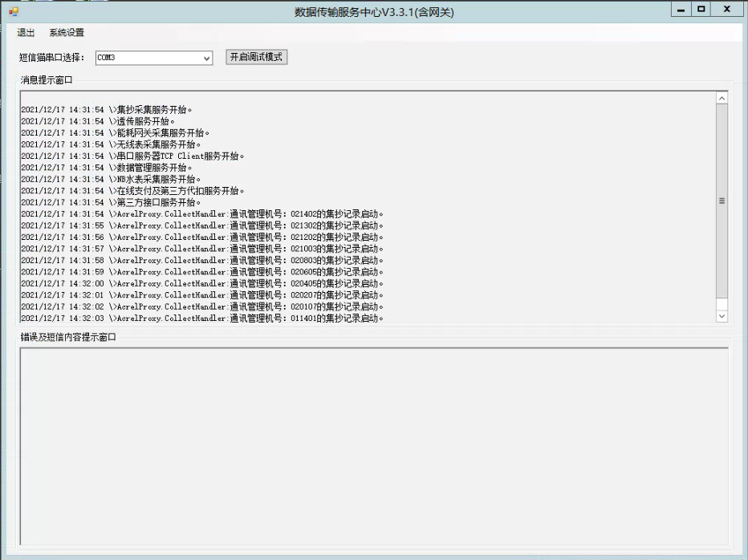Viewport: 748px width, 560px height.
Task: Expand the 短信猫串口选择 dropdown arrow
Action: pyautogui.click(x=207, y=58)
